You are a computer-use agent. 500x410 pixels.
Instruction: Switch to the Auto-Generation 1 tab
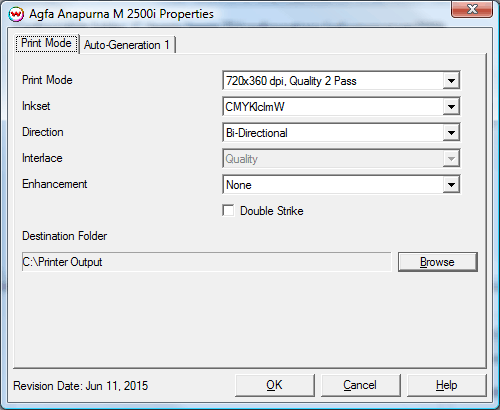pos(127,45)
